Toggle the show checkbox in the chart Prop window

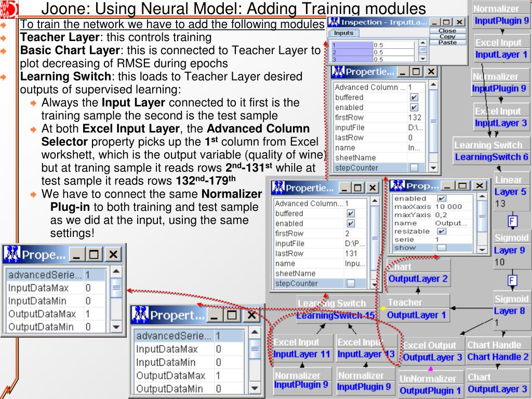click(442, 248)
